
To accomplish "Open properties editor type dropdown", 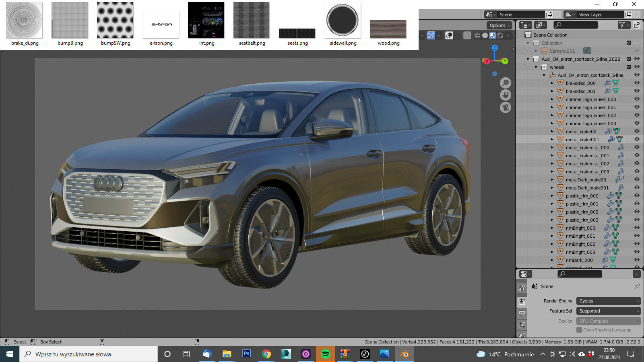I will coord(525,274).
